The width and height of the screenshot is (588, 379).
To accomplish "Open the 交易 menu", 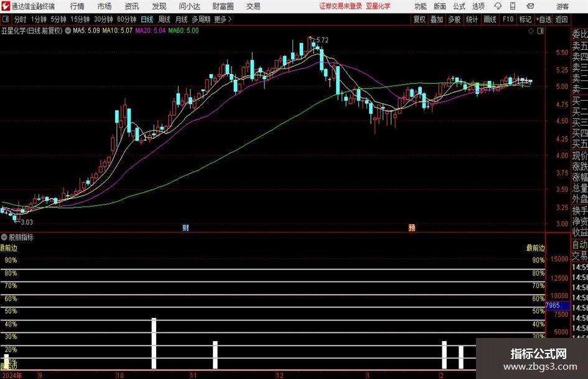I will (253, 6).
